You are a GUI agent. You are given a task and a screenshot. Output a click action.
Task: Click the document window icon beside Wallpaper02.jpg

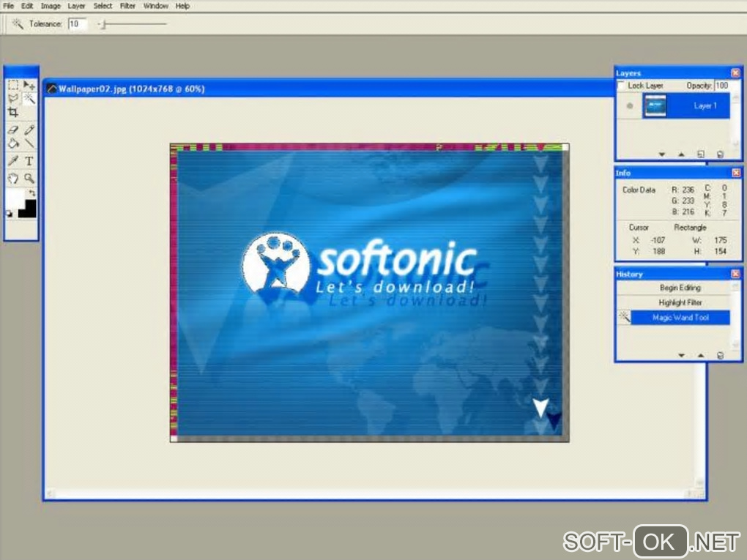[x=51, y=89]
